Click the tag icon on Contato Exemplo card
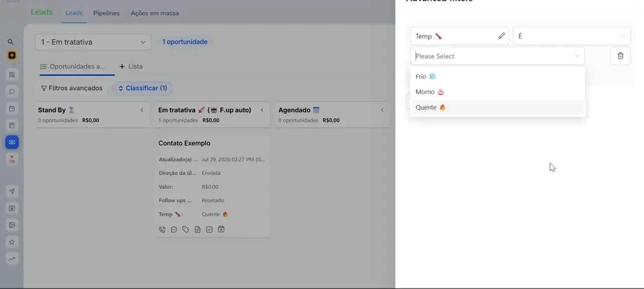The width and height of the screenshot is (644, 289). coord(186,230)
